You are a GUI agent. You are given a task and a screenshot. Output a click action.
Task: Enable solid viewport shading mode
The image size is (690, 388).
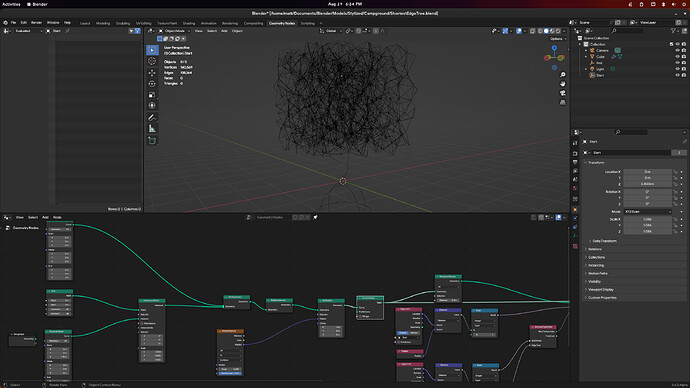[x=546, y=31]
